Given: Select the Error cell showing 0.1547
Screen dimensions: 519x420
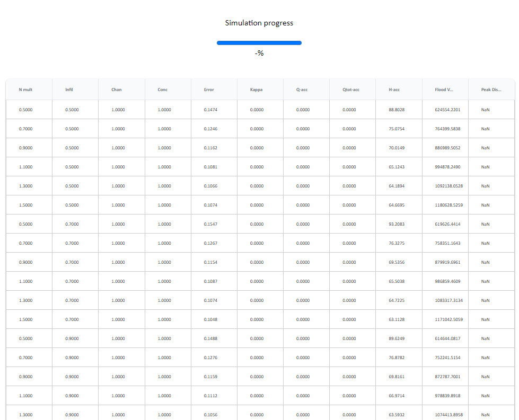Looking at the screenshot, I should 210,224.
